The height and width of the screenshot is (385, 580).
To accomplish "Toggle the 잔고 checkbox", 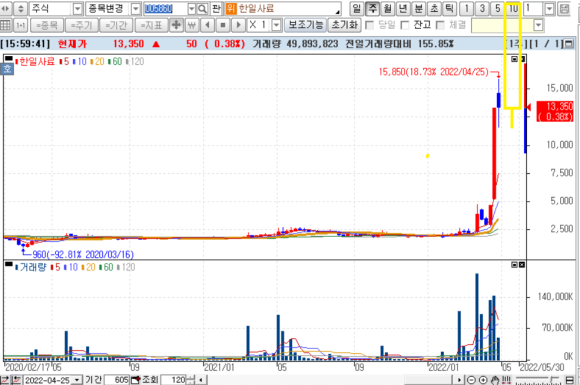I will [405, 25].
